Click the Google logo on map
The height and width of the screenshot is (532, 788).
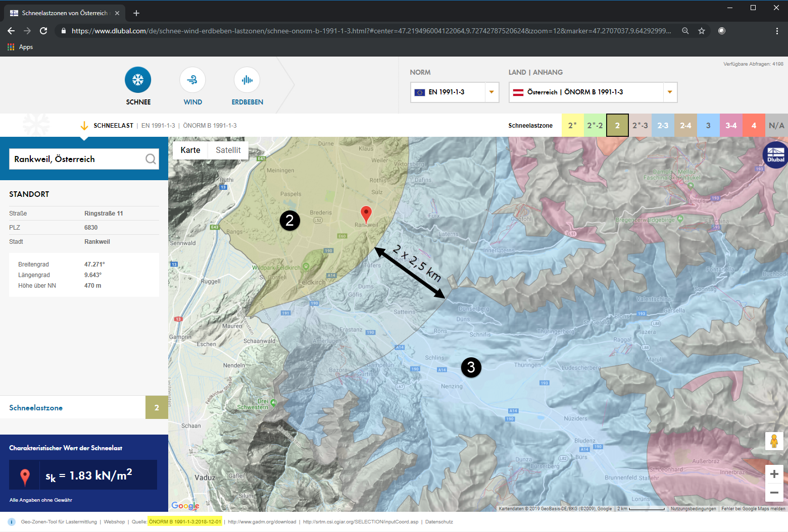tap(185, 505)
